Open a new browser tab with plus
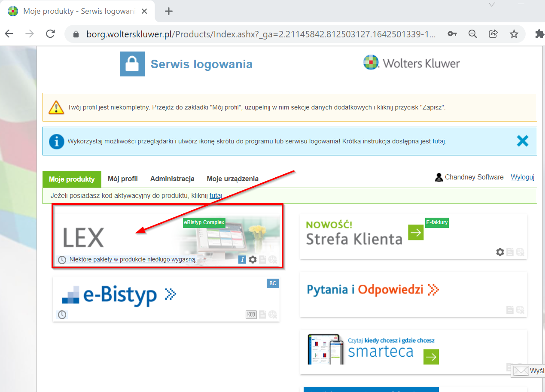Screen dimensions: 545x392 tap(169, 11)
